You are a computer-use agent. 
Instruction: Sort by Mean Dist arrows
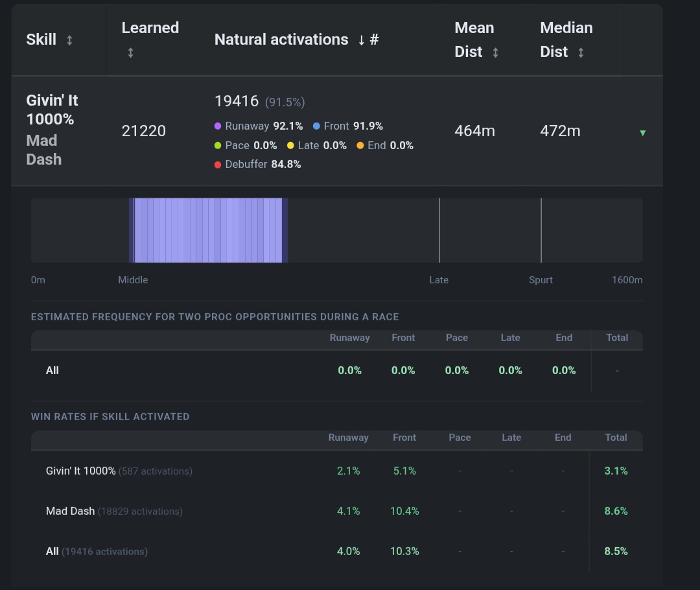[495, 53]
